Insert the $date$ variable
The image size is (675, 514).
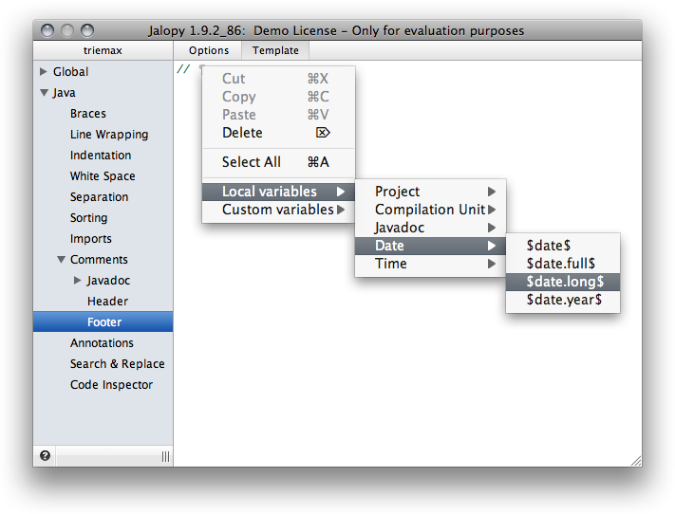pos(563,246)
